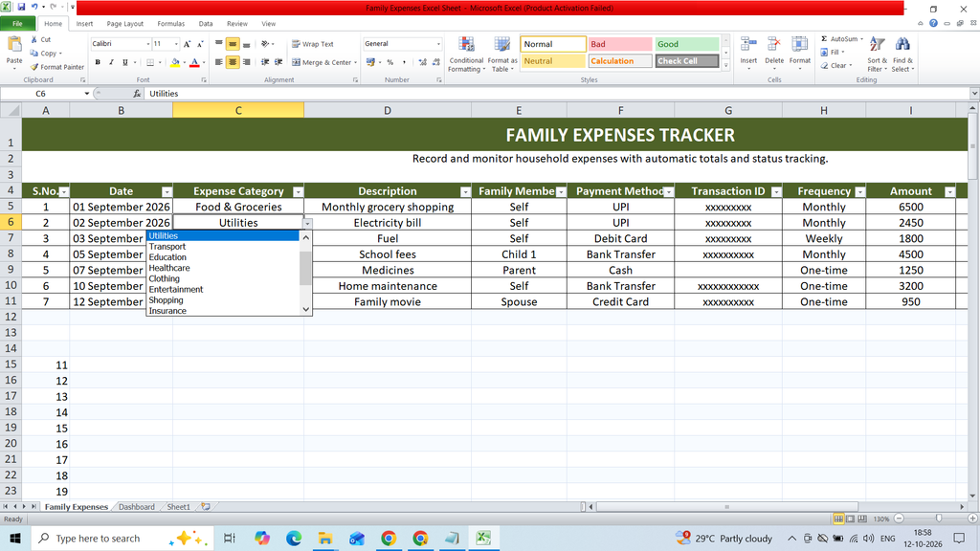
Task: Apply the red Font Color swatch
Action: (x=194, y=62)
